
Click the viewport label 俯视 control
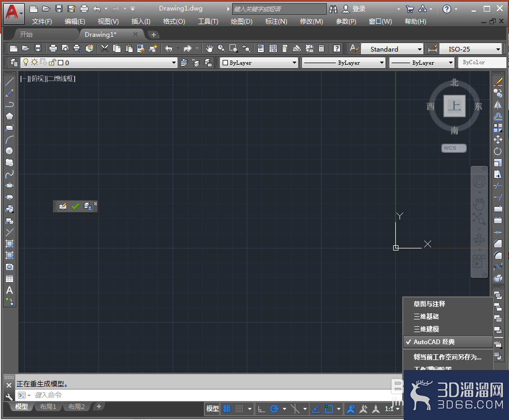[x=37, y=78]
